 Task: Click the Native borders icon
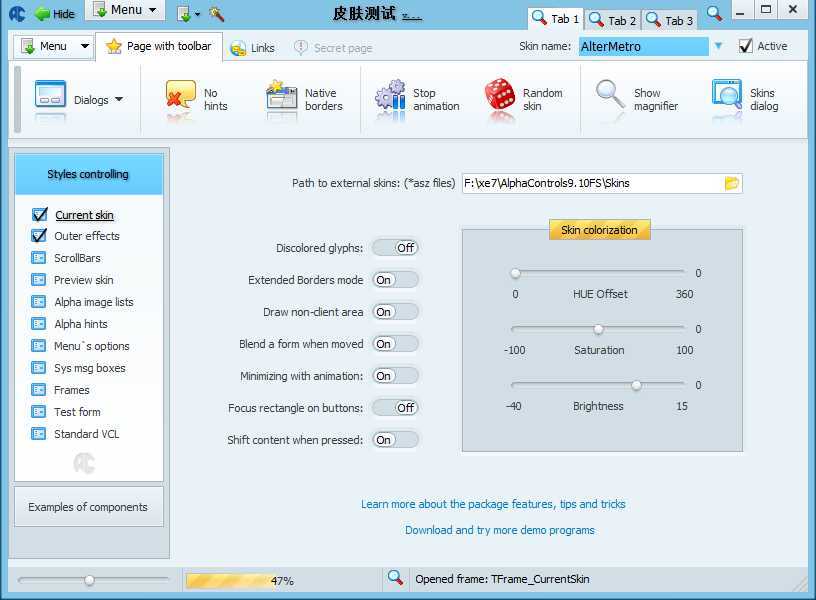[282, 99]
